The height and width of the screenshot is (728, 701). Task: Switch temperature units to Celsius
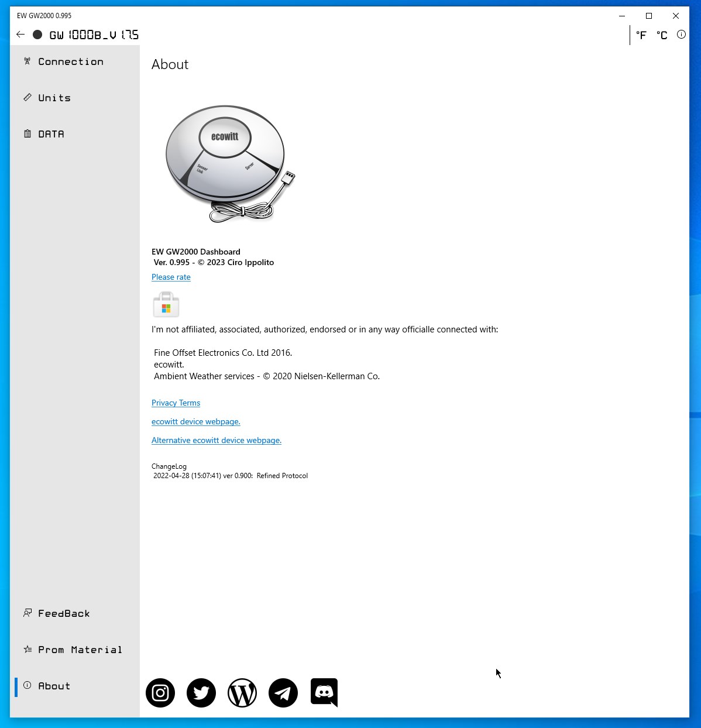[661, 35]
